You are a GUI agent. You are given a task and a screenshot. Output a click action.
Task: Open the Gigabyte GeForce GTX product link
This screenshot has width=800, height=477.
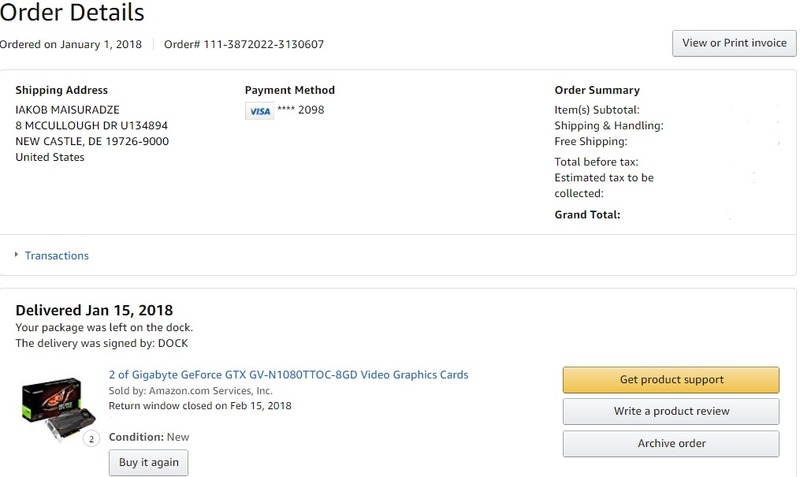click(x=288, y=375)
